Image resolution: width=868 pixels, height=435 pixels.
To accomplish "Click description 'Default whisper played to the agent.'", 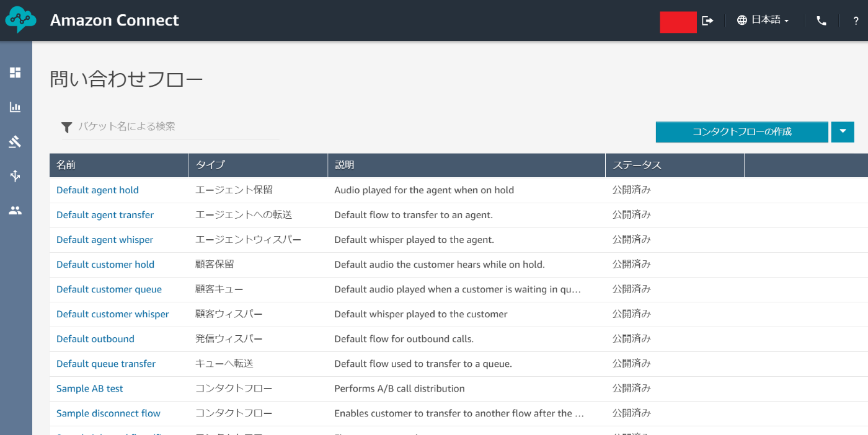I will pos(414,240).
